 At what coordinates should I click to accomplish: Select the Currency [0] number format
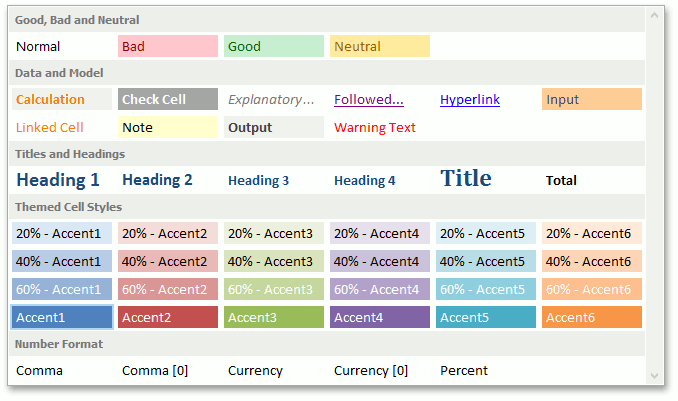[x=379, y=370]
